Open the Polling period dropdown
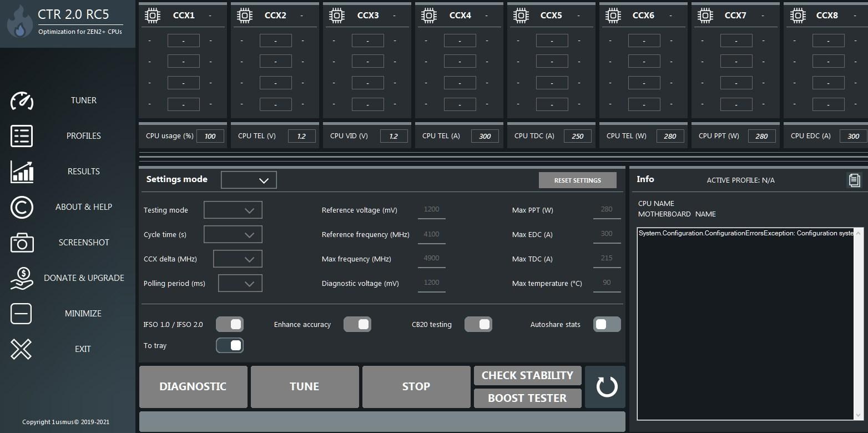 [240, 283]
